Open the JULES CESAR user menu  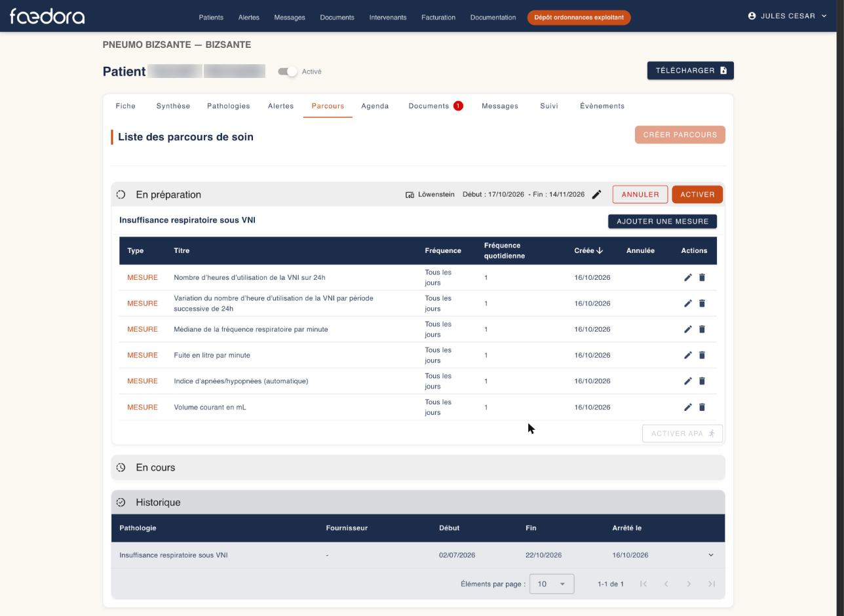click(788, 16)
